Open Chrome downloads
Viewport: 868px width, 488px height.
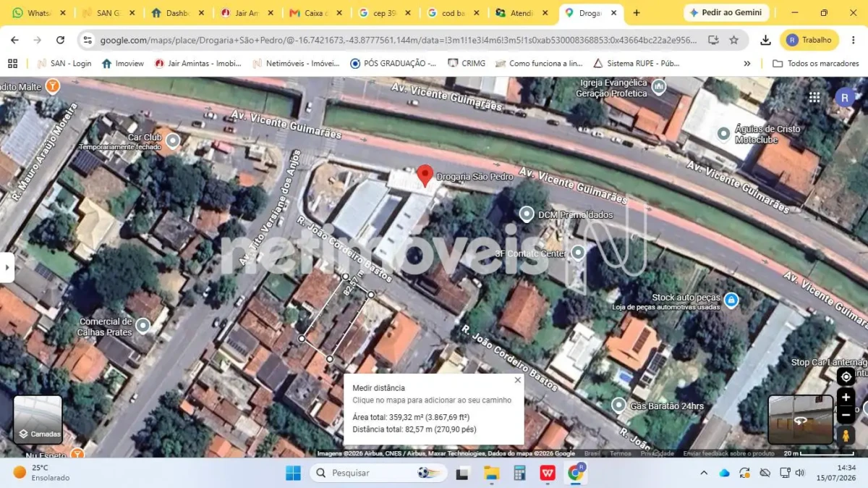point(765,41)
